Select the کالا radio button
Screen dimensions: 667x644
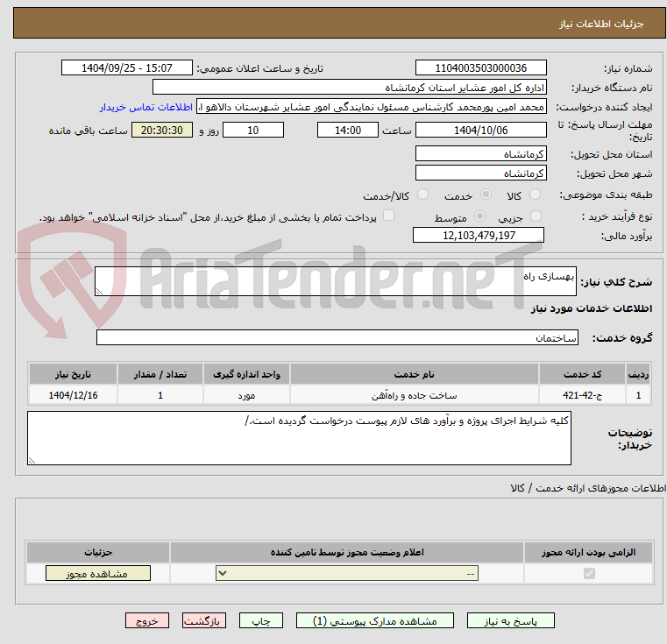(535, 195)
